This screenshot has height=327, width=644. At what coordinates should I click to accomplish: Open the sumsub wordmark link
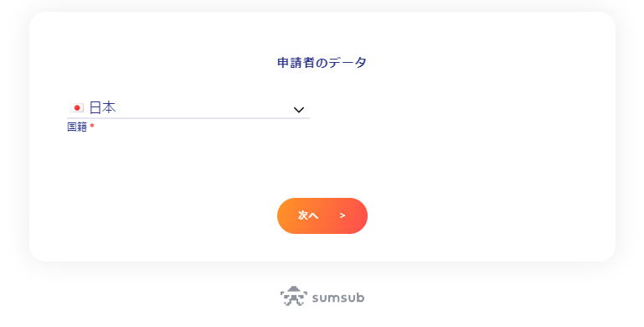pyautogui.click(x=338, y=298)
